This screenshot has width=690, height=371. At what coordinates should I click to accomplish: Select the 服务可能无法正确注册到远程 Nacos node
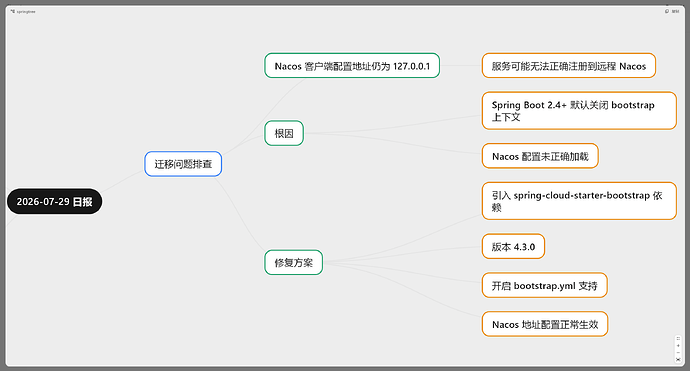pyautogui.click(x=569, y=66)
